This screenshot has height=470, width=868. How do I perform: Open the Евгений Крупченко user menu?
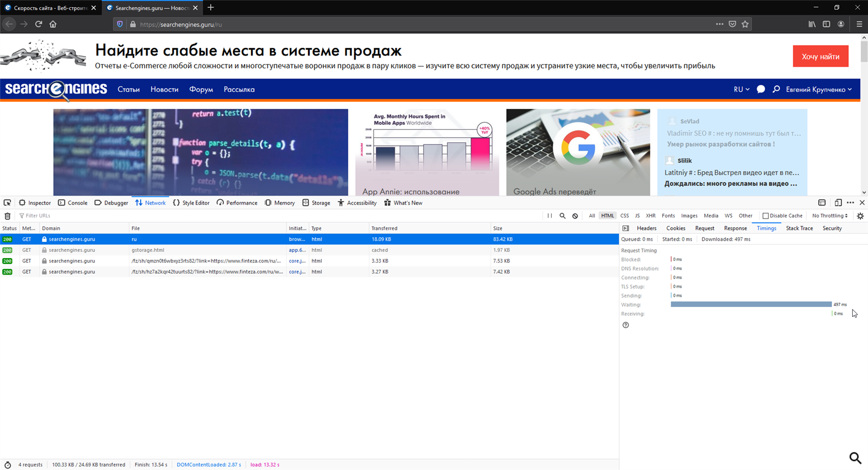[x=818, y=89]
